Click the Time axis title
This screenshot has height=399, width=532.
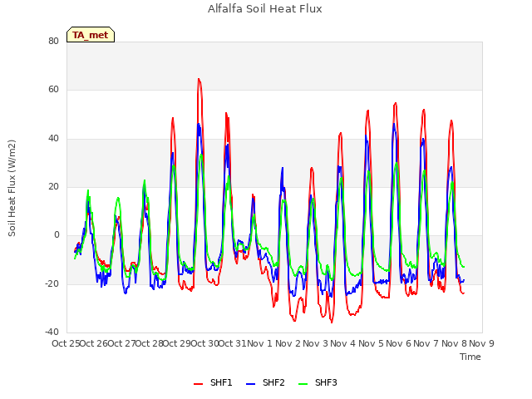click(470, 357)
